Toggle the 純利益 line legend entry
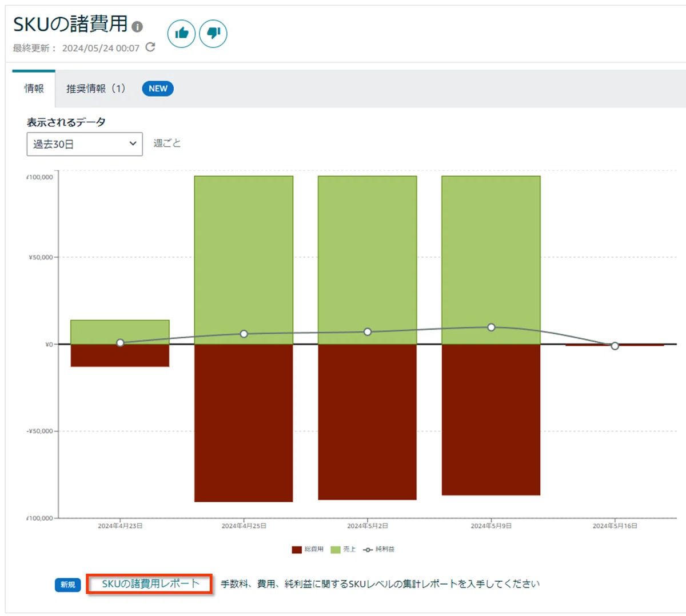This screenshot has height=616, width=686. pos(379,550)
